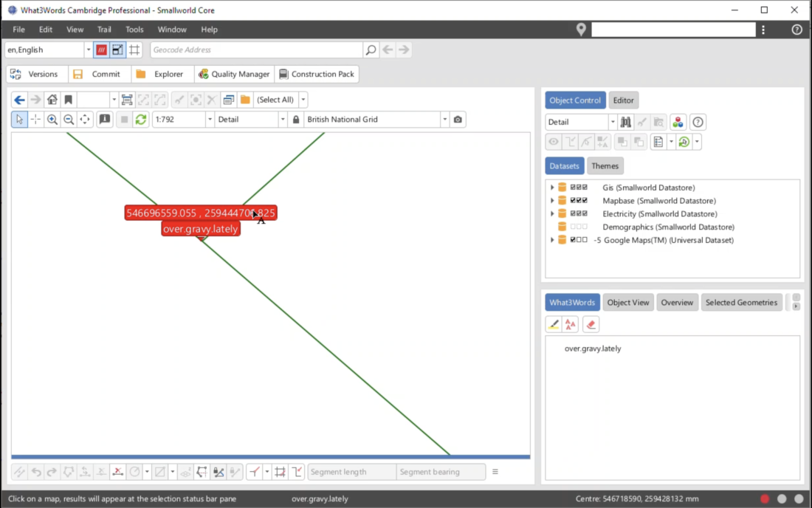Click the What3Words eraser clear icon

click(x=591, y=325)
